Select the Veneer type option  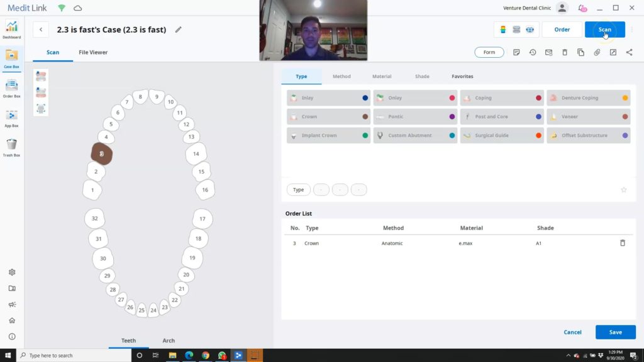[x=588, y=116]
